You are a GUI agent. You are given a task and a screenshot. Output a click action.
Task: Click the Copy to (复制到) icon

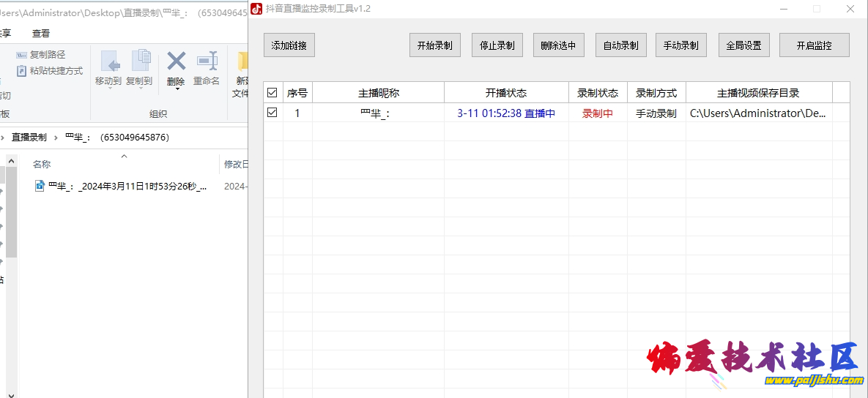(x=139, y=61)
